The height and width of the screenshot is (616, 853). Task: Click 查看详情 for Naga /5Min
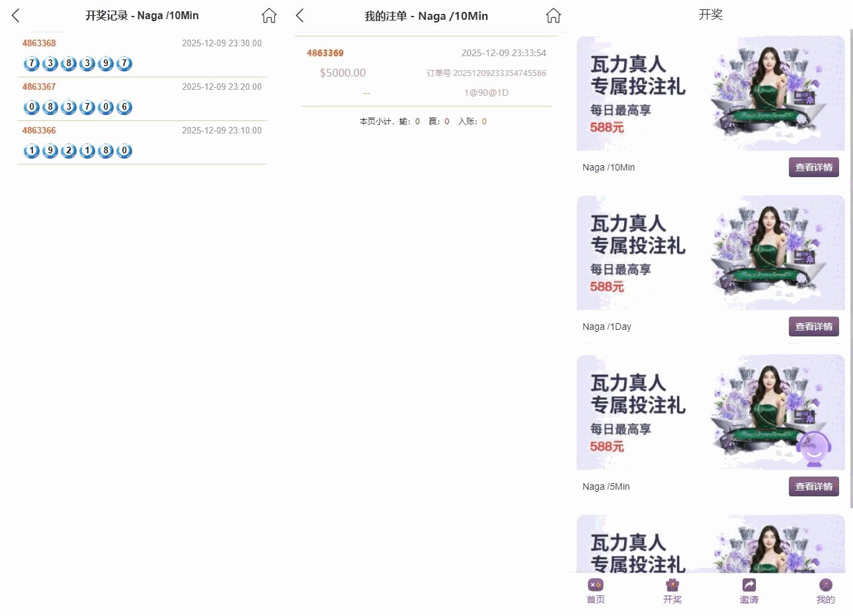[813, 486]
